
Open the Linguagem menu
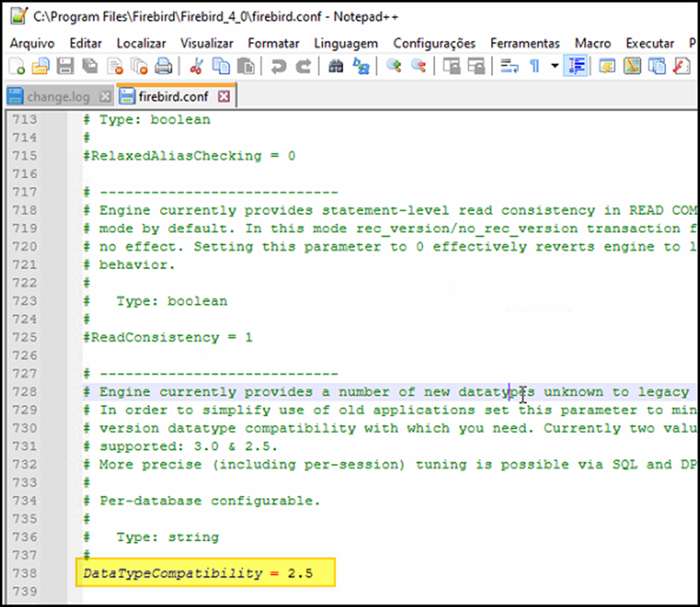point(346,43)
